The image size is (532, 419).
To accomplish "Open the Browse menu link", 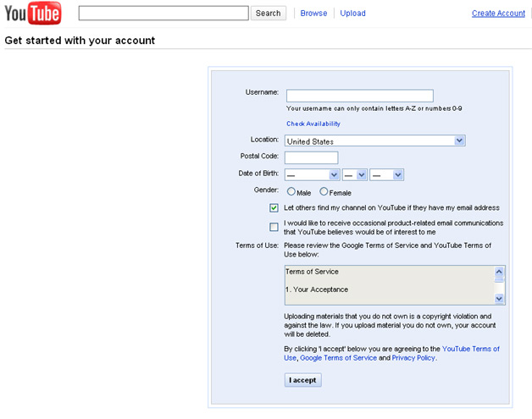I will pyautogui.click(x=313, y=14).
